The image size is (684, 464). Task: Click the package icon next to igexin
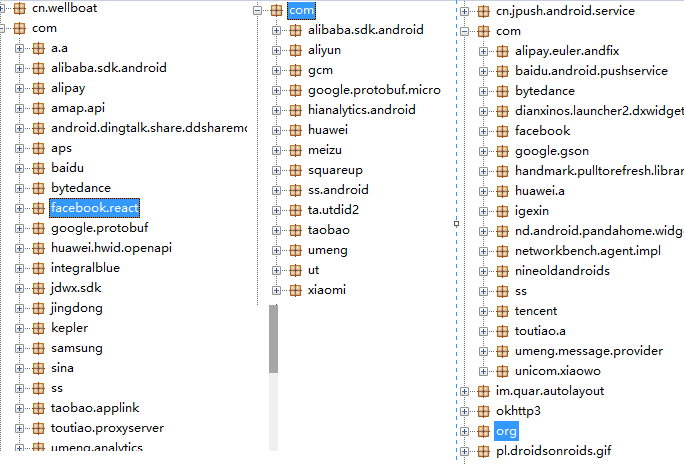(x=503, y=211)
